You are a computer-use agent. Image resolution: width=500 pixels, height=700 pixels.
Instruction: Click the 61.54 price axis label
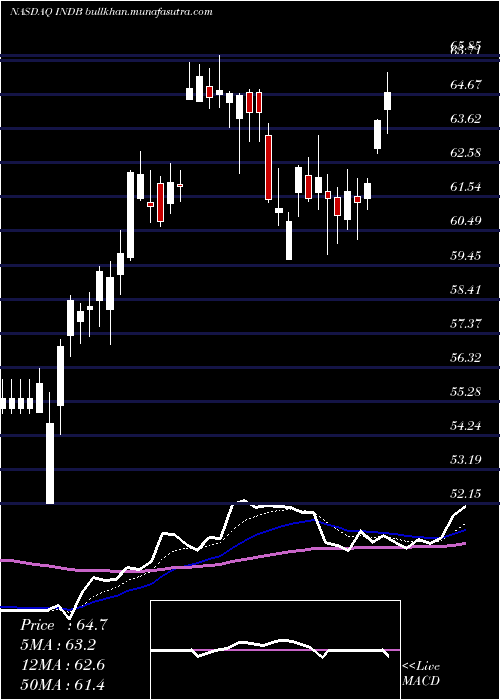pyautogui.click(x=466, y=186)
